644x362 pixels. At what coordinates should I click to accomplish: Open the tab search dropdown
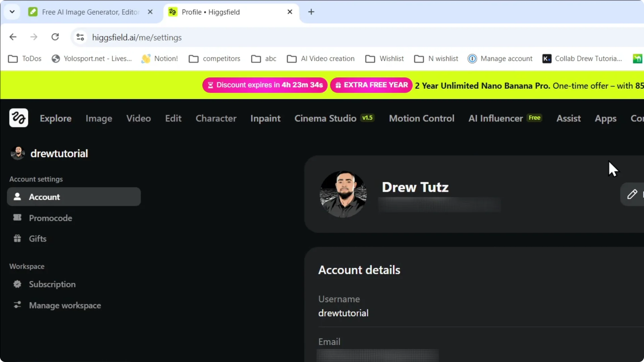(12, 12)
